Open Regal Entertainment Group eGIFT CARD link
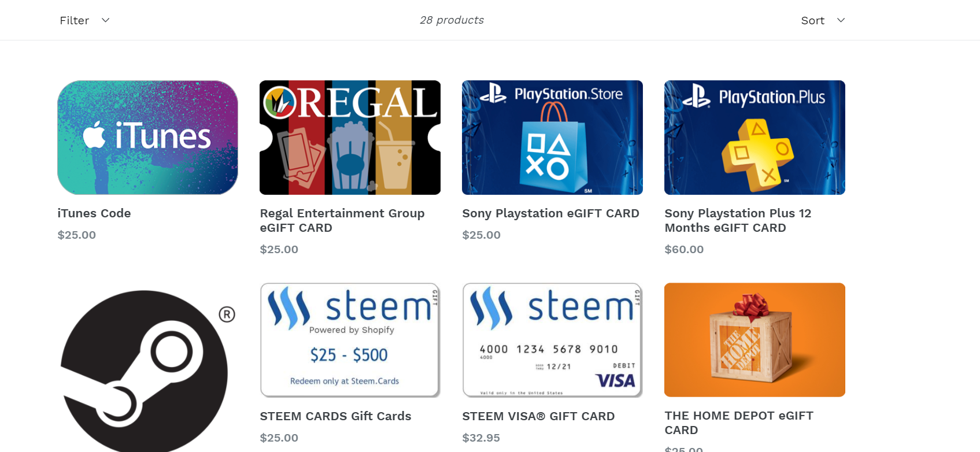 tap(342, 220)
